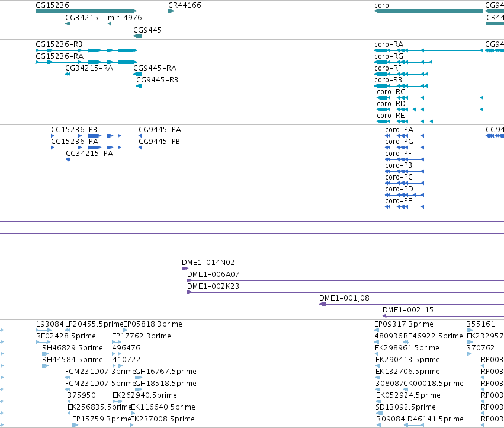Select the RE46922.5prime EST
Viewport: 504px width, 428px height.
[x=406, y=342]
